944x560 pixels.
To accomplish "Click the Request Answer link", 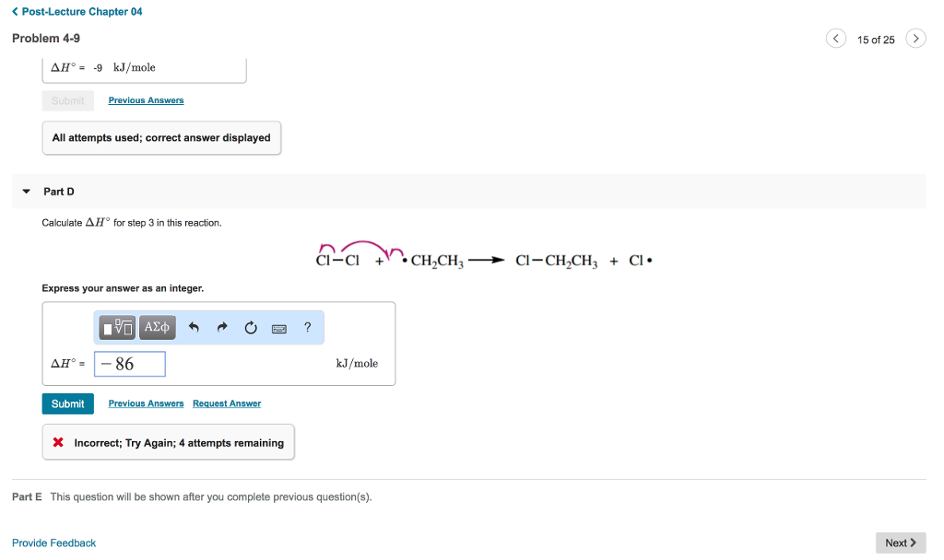I will 227,403.
